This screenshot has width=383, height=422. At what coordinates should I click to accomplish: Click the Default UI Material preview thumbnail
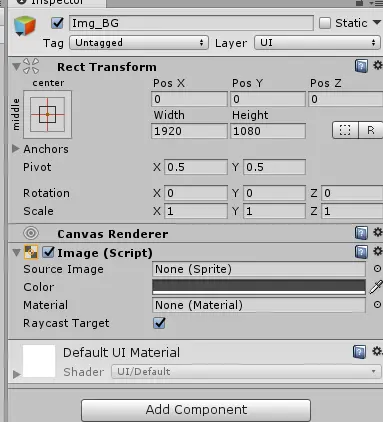(39, 361)
